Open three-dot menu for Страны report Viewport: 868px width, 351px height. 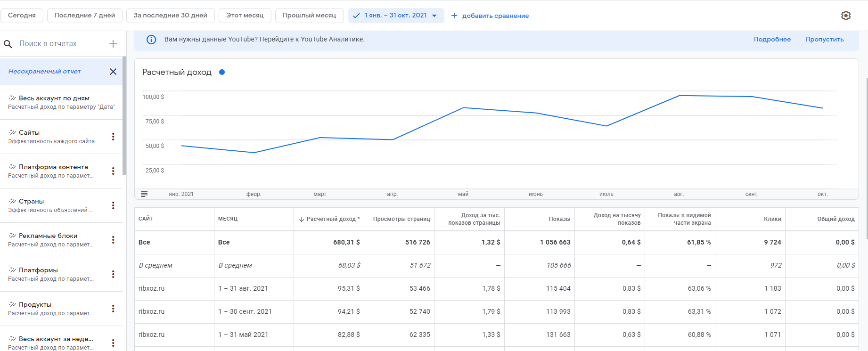point(113,205)
